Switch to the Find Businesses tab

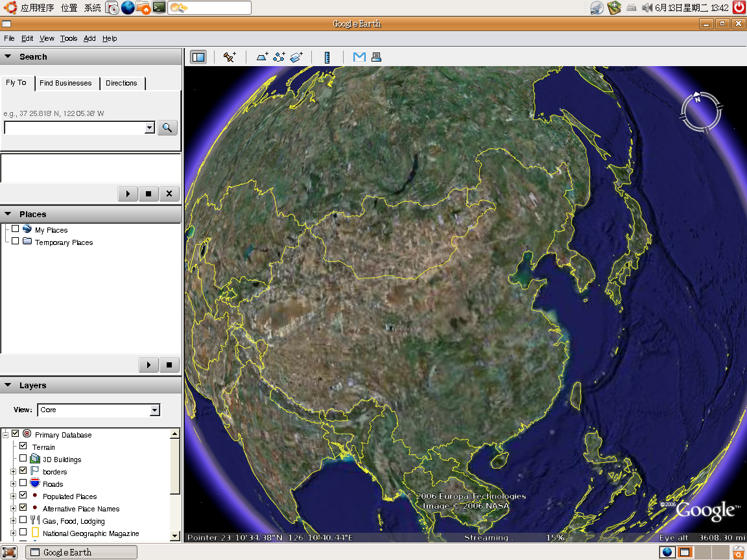pos(65,83)
